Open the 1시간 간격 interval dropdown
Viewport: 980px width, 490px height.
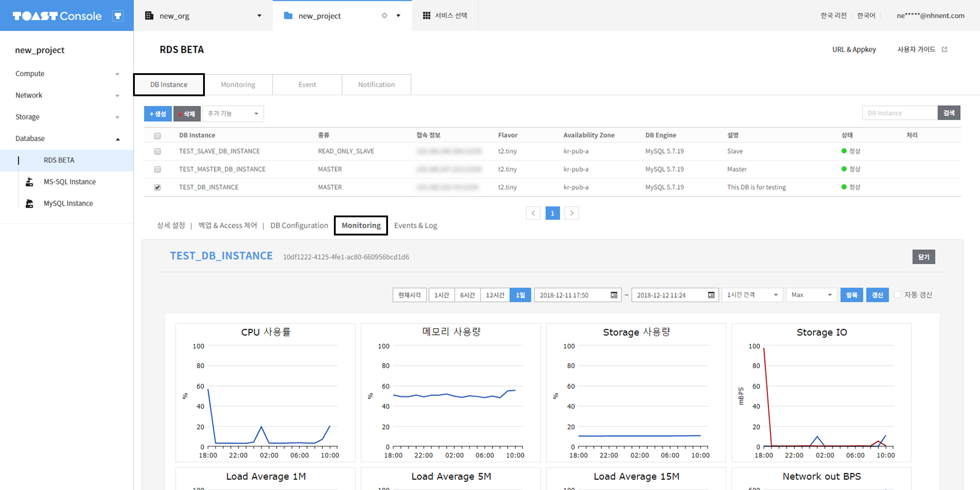[752, 295]
